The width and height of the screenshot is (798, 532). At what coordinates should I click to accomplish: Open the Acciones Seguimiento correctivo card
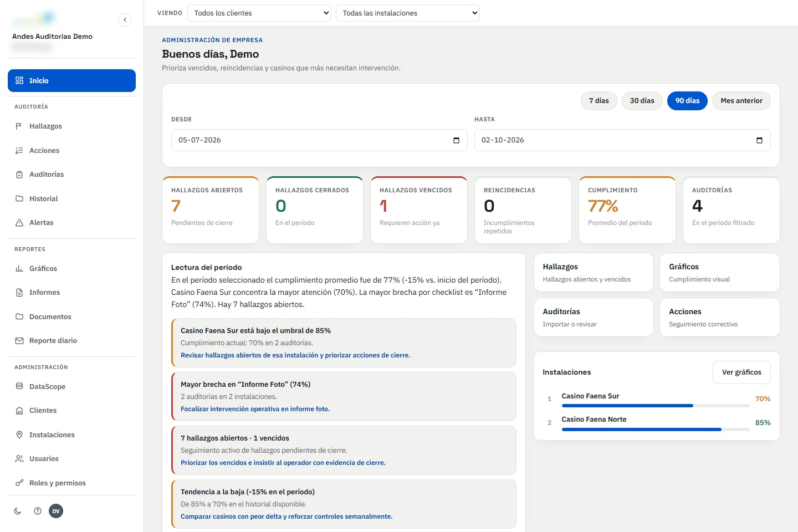coord(720,318)
